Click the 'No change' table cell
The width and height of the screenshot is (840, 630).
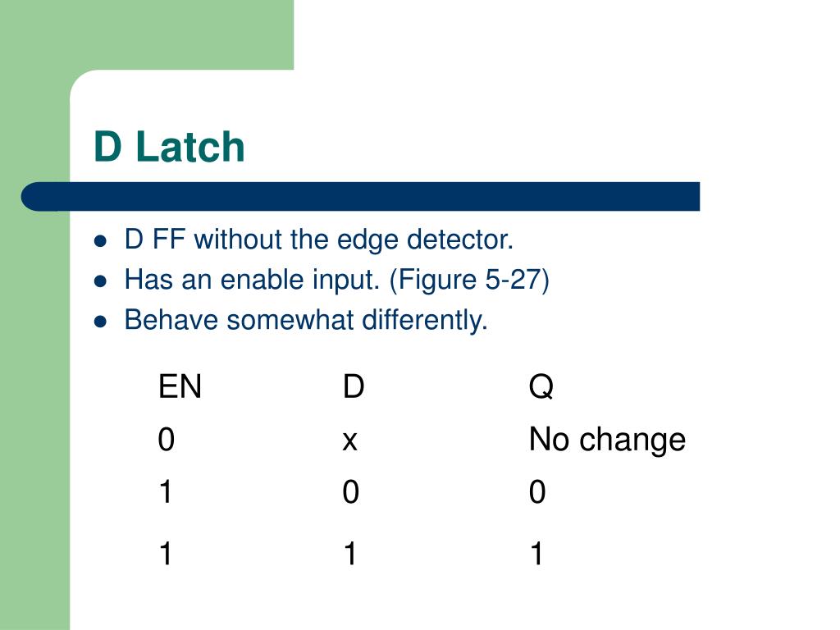(x=607, y=440)
